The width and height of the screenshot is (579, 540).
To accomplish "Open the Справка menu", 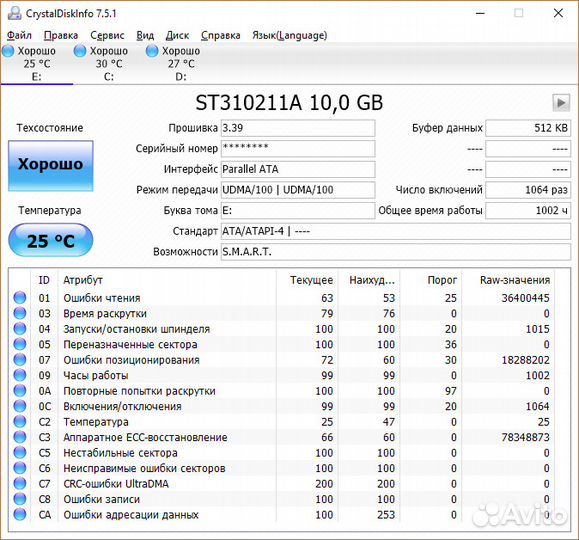I will (x=220, y=35).
